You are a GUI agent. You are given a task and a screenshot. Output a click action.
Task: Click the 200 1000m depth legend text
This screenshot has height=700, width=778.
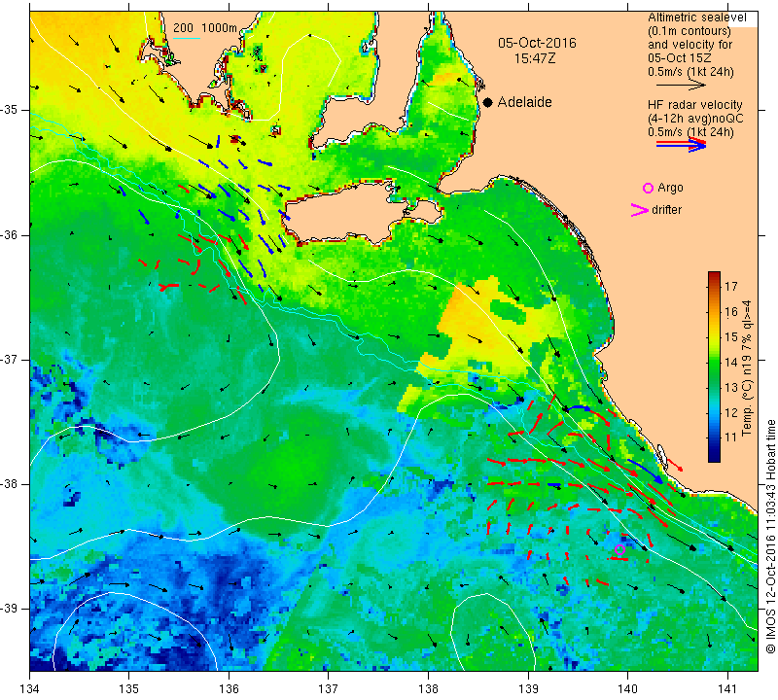[x=205, y=28]
